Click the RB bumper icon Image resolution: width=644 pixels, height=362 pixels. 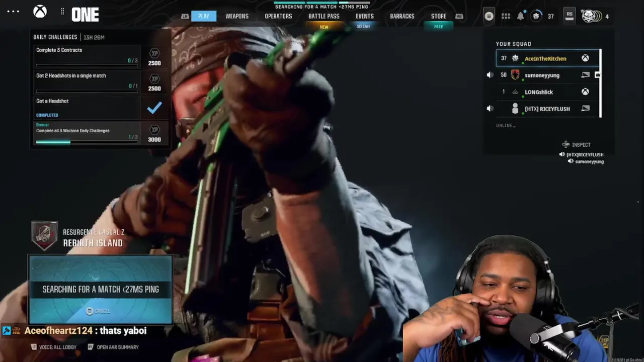459,16
